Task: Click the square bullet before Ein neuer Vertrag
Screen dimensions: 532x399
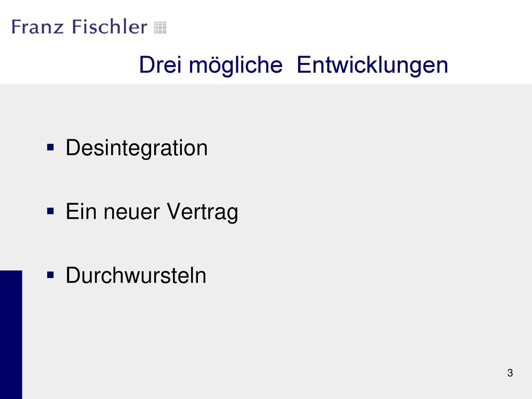Action: coord(50,211)
